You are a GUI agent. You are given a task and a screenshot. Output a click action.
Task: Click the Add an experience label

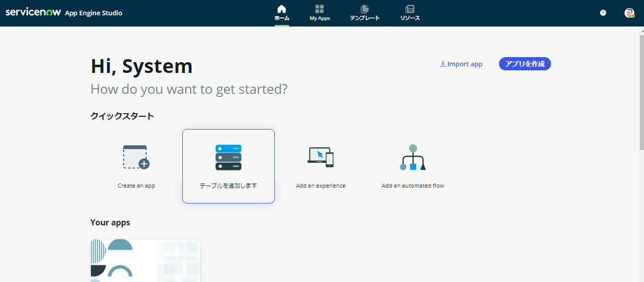click(x=321, y=186)
